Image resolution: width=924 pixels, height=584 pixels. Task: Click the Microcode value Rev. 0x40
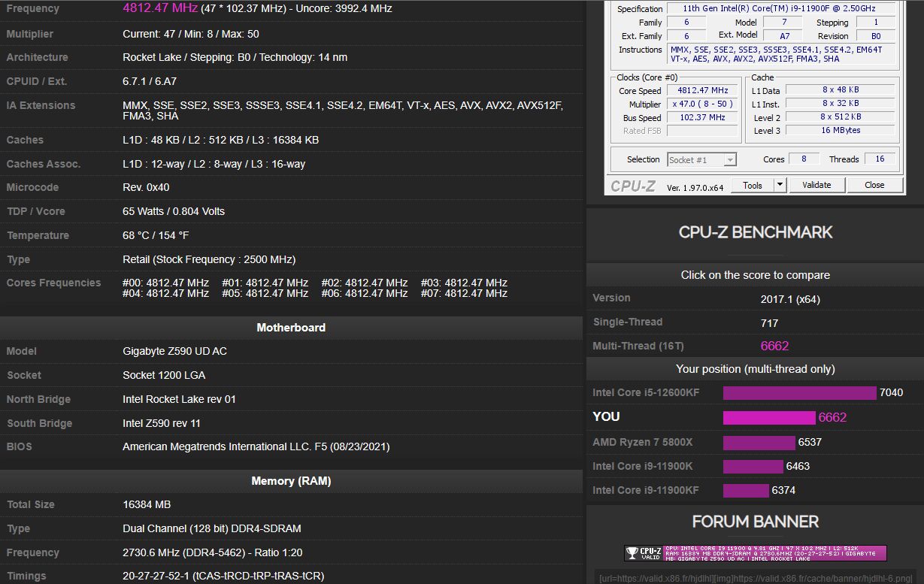point(146,187)
